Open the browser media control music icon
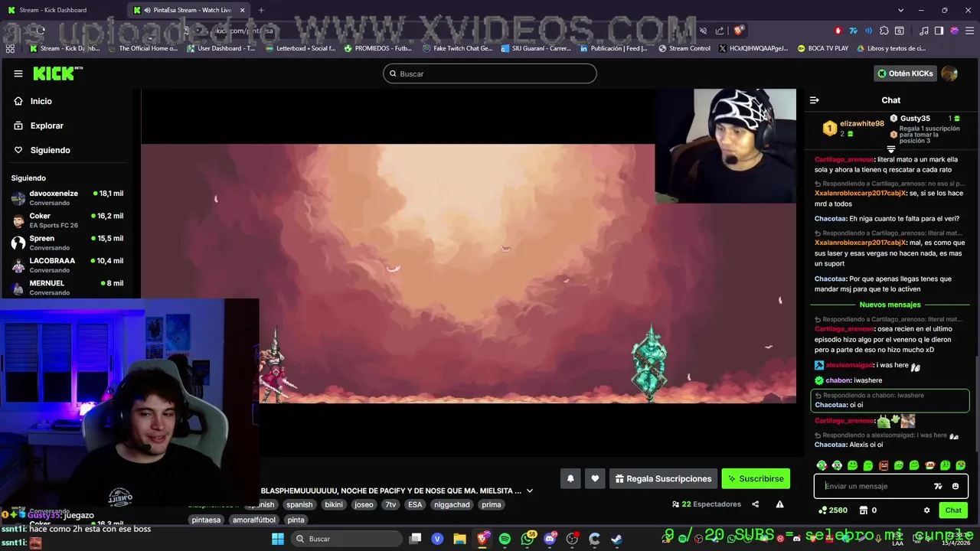The width and height of the screenshot is (980, 551). (923, 31)
